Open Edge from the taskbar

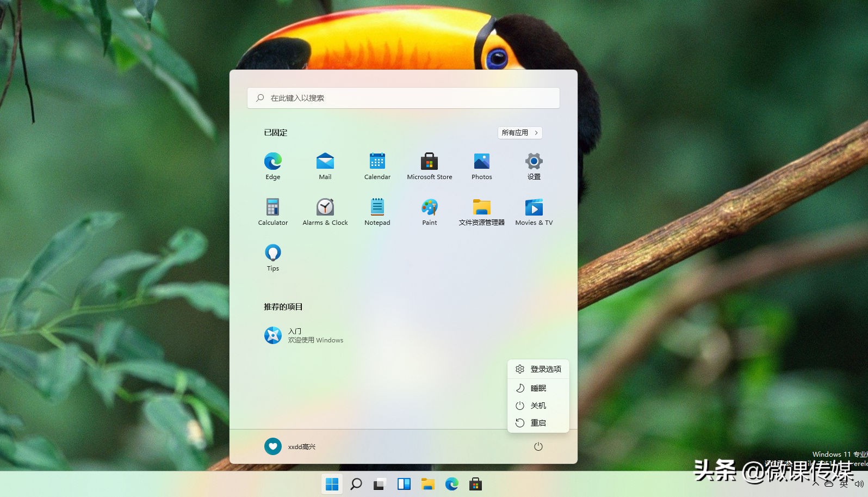[x=452, y=484]
